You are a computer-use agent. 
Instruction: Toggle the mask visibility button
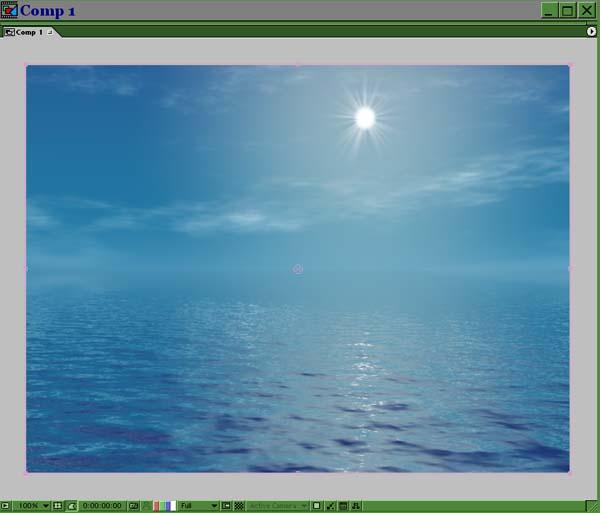(x=72, y=506)
